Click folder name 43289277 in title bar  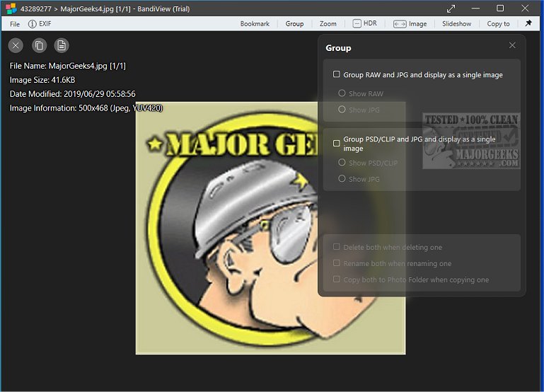click(36, 8)
